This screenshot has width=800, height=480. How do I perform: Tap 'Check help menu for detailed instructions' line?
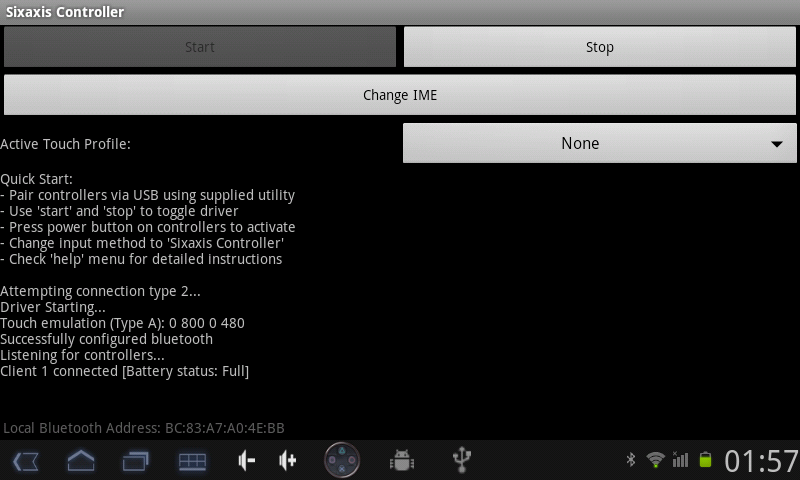pos(141,260)
